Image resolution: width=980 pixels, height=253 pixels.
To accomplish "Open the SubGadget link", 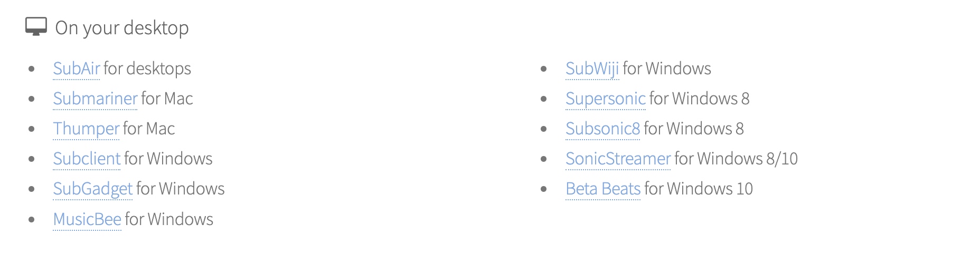I will point(93,189).
